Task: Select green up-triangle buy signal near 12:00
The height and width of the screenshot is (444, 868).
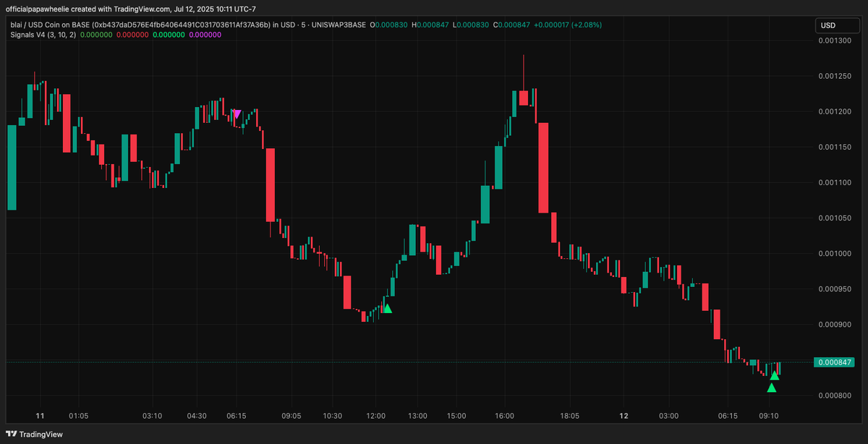Action: pos(387,308)
